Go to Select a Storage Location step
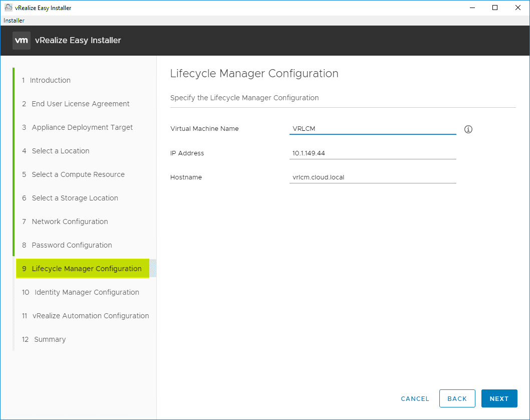 click(x=75, y=198)
